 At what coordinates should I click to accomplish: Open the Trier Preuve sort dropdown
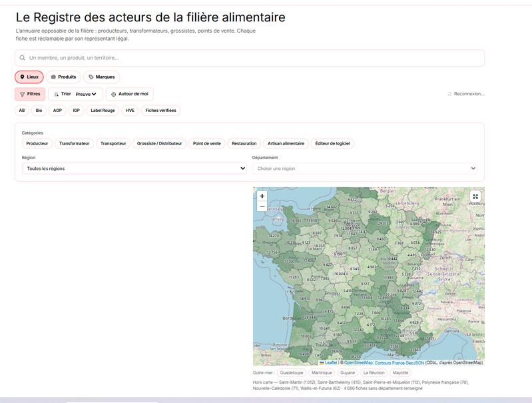click(x=75, y=94)
